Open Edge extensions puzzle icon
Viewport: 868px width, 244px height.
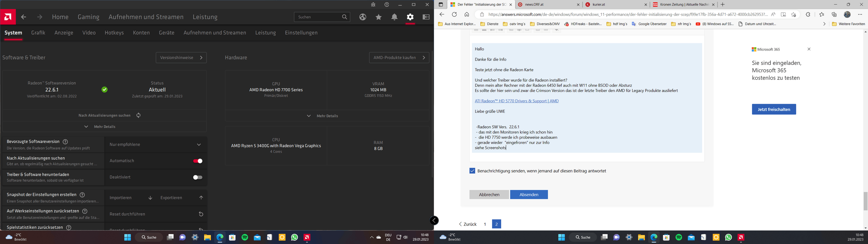[808, 14]
